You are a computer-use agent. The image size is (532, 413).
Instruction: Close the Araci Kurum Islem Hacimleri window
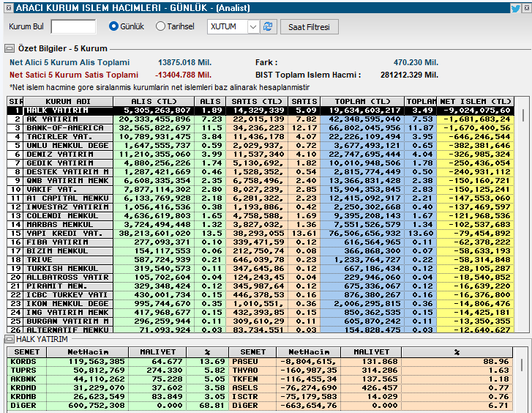pos(527,8)
